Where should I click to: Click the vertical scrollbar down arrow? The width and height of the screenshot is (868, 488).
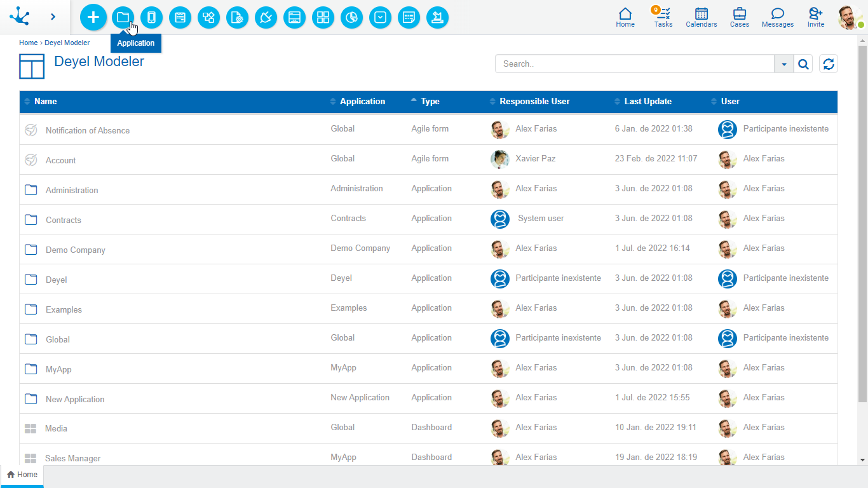click(862, 460)
